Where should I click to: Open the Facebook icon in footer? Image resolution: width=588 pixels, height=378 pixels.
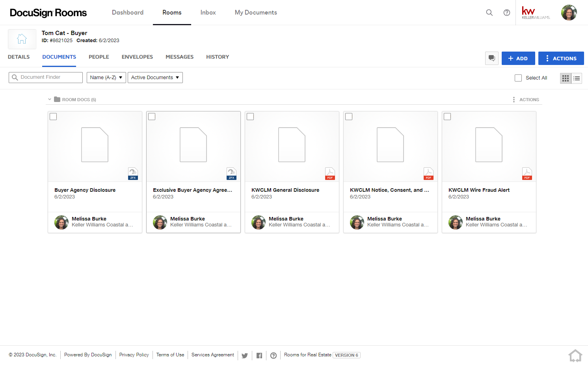[x=259, y=356]
